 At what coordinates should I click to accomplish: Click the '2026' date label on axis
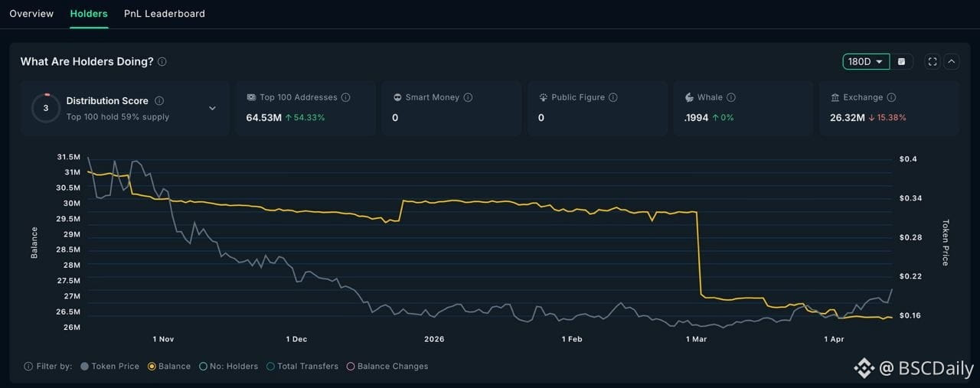click(434, 339)
